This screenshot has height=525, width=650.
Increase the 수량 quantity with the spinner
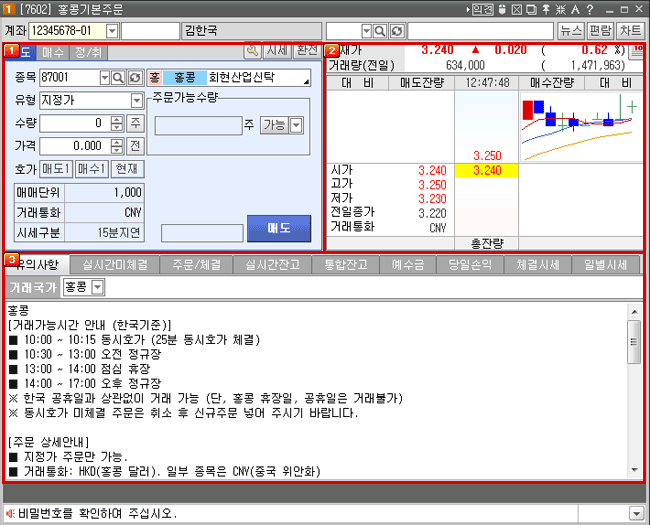click(x=117, y=119)
